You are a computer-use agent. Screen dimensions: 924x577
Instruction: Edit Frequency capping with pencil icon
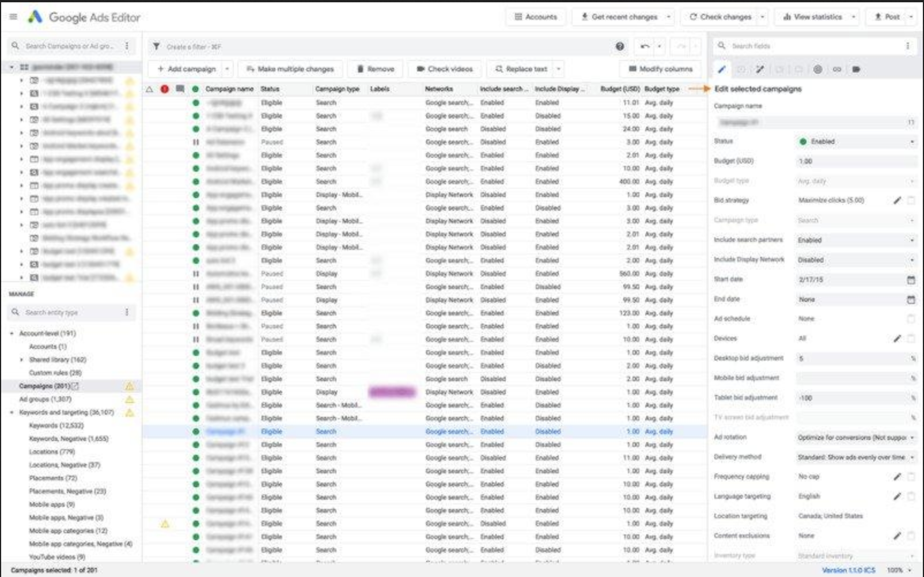897,477
